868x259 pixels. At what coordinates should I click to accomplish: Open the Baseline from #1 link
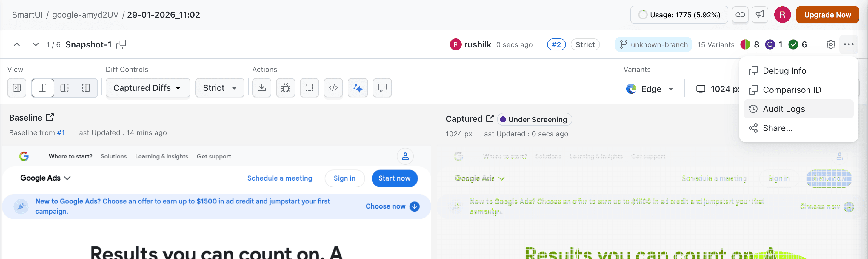pyautogui.click(x=61, y=133)
